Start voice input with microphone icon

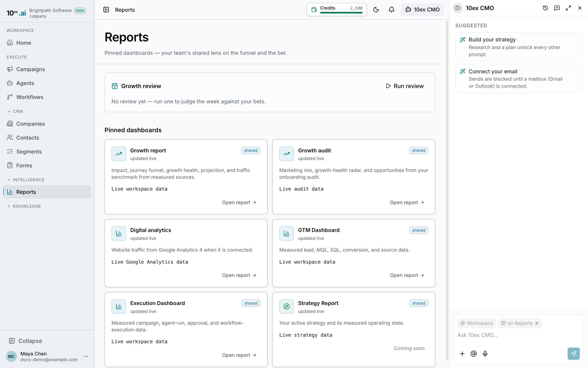coord(485,354)
